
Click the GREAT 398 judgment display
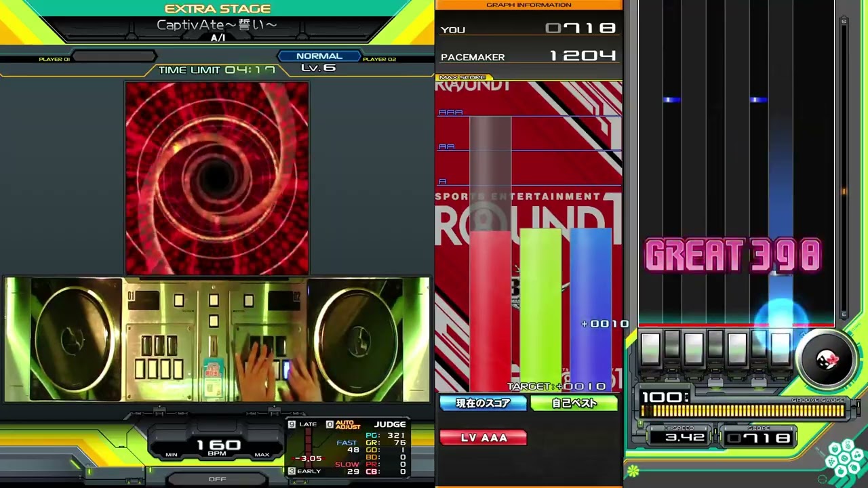point(733,256)
